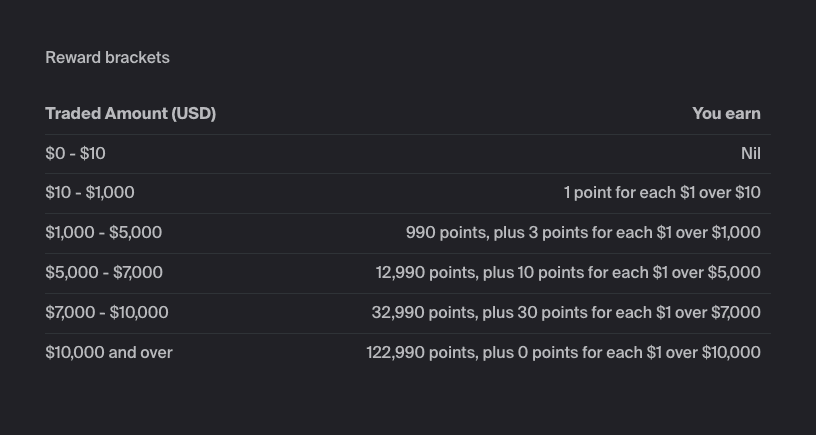This screenshot has height=435, width=816.
Task: Select the $1,000 - $5,000 bracket cell
Action: point(103,233)
